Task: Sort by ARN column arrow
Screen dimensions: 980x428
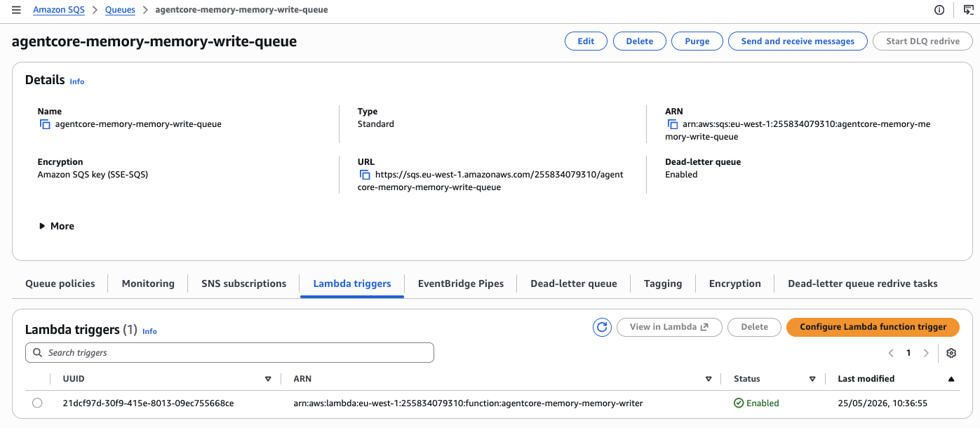Action: (709, 379)
